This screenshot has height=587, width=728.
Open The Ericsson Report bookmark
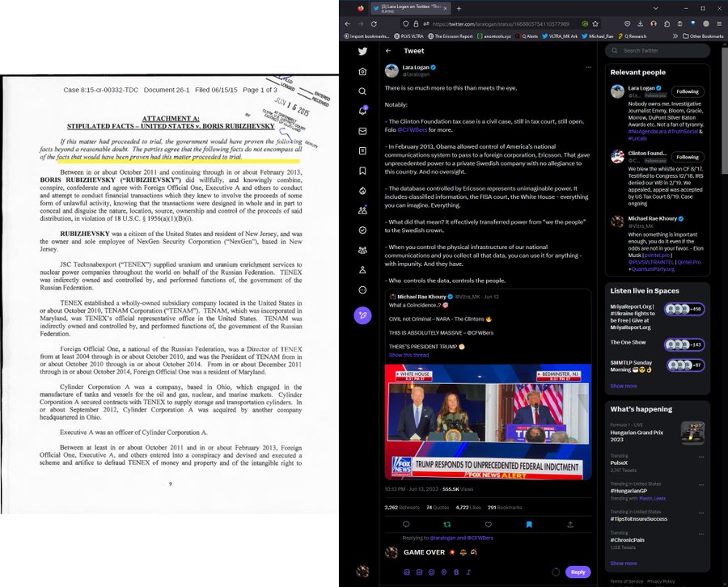[450, 36]
